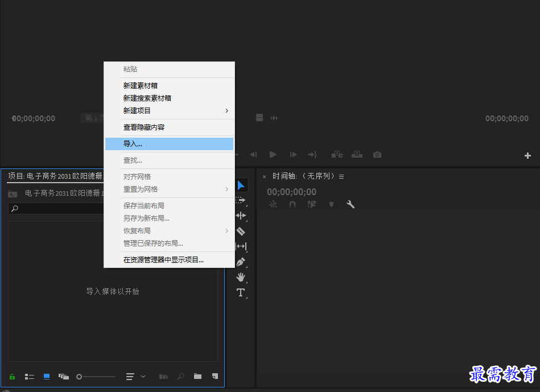Open the monitor Button Editor plus icon
Viewport: 540px width, 392px height.
coord(527,156)
